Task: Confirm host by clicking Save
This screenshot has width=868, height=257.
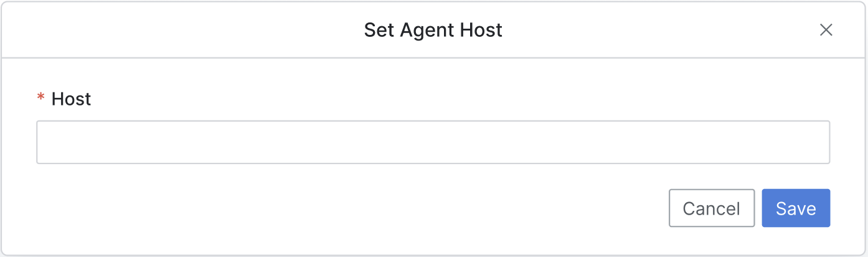Action: point(795,208)
